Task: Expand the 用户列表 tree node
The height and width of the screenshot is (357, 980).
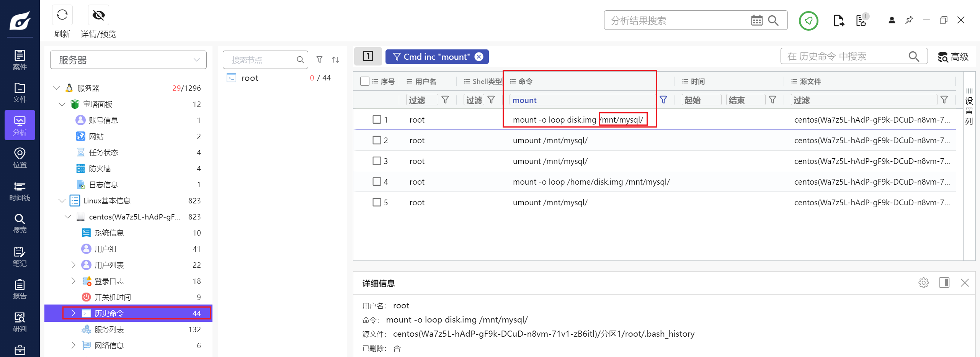Action: pyautogui.click(x=73, y=265)
